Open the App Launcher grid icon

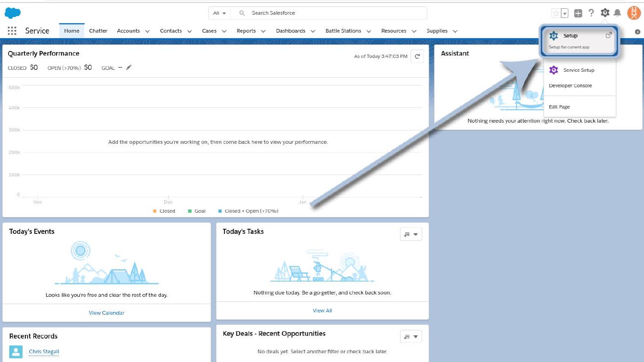coord(12,31)
